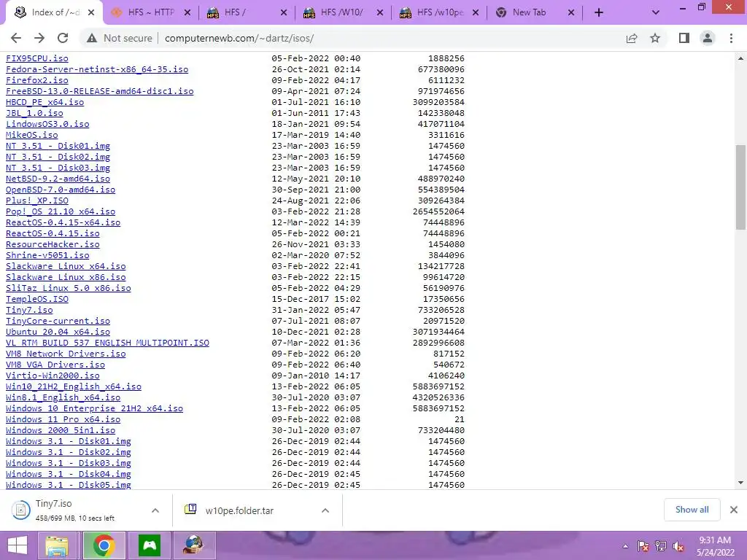Image resolution: width=747 pixels, height=560 pixels.
Task: Open Windows Start menu
Action: point(18,545)
